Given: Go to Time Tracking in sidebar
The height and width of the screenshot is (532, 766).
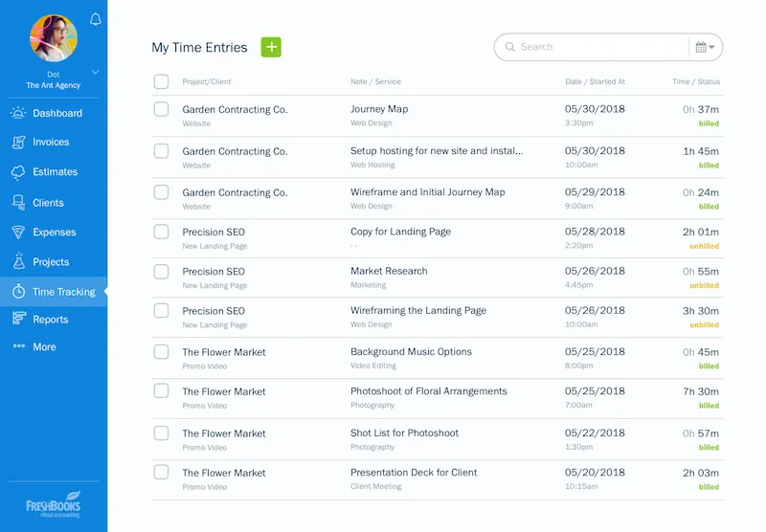Looking at the screenshot, I should pos(63,292).
